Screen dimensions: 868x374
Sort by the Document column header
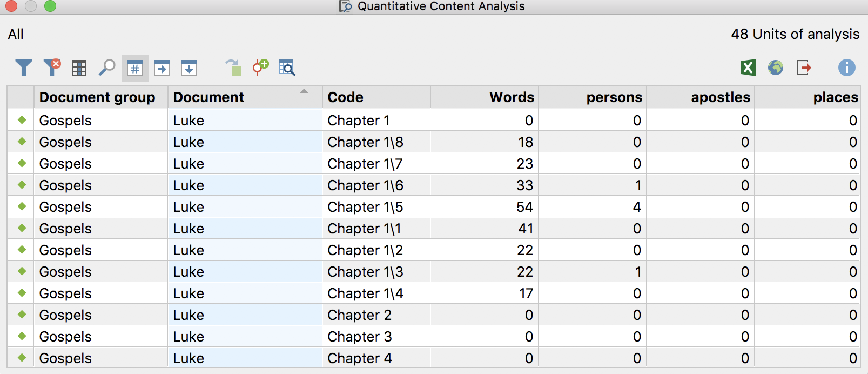tap(209, 97)
